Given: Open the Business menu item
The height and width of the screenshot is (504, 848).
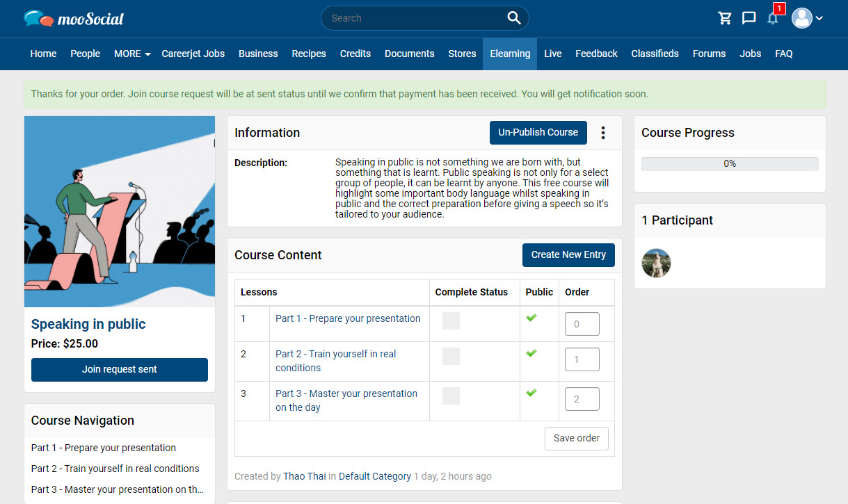Looking at the screenshot, I should [258, 54].
